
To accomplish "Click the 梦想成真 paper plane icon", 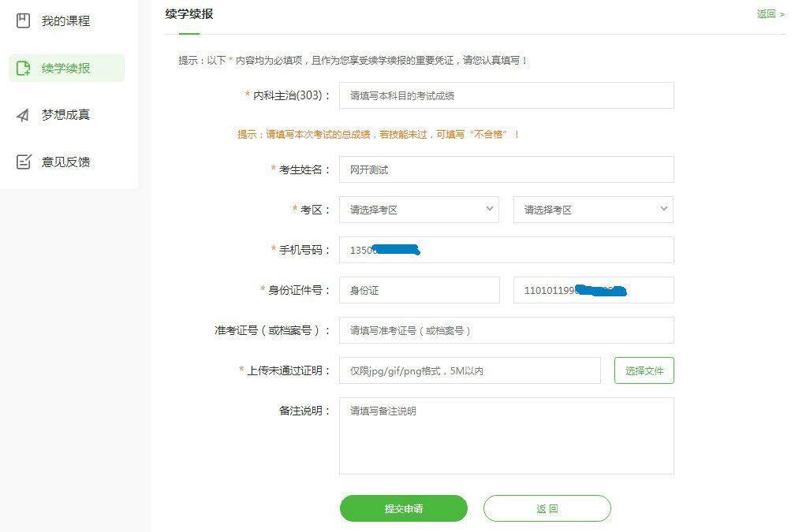I will tap(23, 115).
